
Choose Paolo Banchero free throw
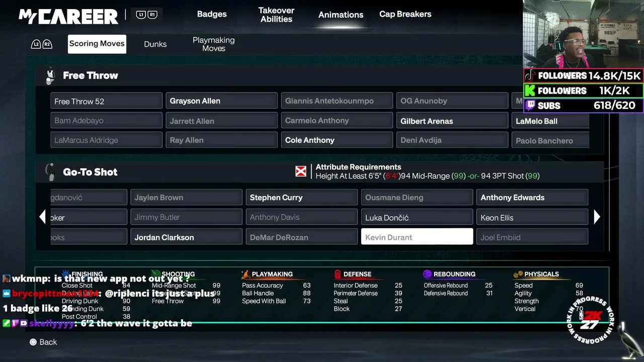(550, 140)
